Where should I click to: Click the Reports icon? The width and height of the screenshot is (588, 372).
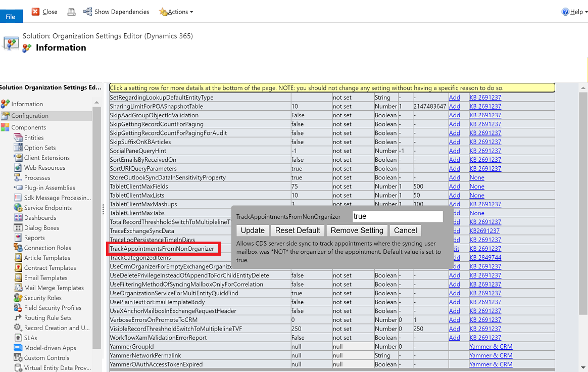pyautogui.click(x=18, y=238)
